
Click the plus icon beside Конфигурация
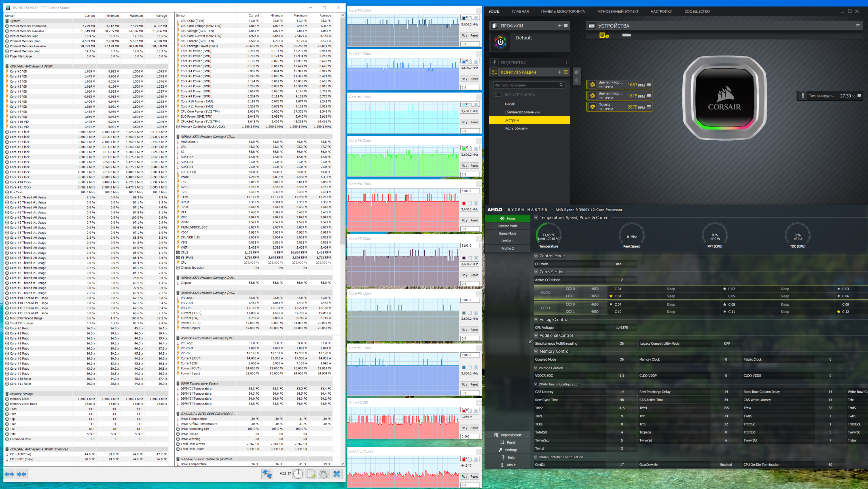coord(560,72)
